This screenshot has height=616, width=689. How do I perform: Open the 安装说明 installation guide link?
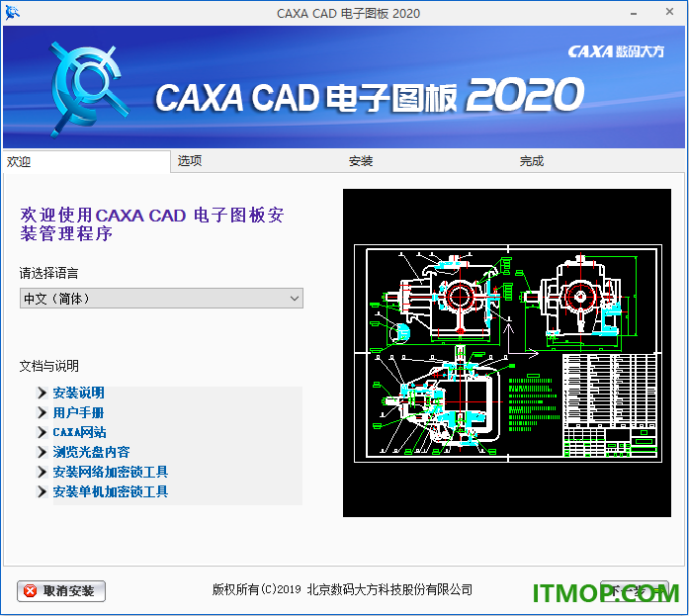79,393
